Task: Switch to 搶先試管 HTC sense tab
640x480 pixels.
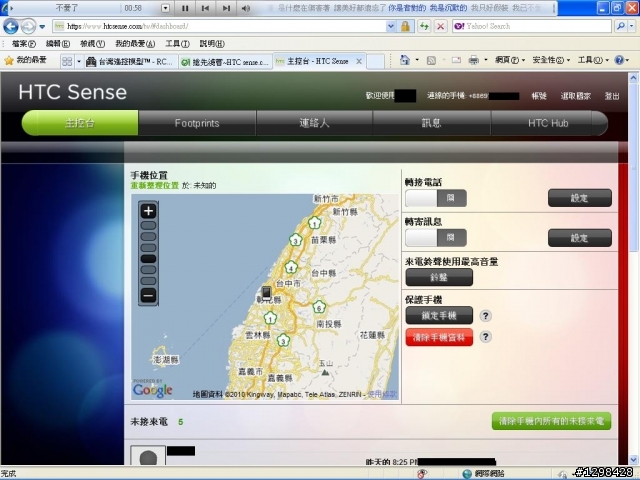Action: [x=225, y=62]
